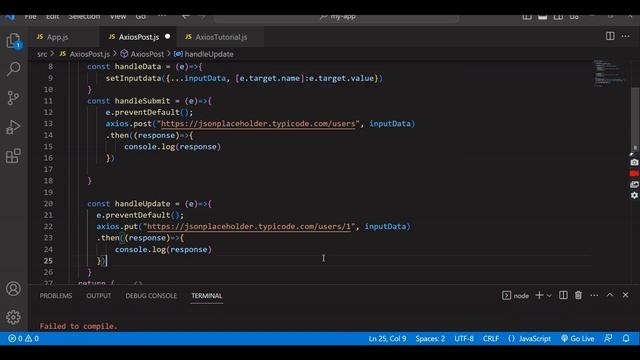Screen dimensions: 640x360
Task: Click the my-app command center search box
Action: [336, 17]
